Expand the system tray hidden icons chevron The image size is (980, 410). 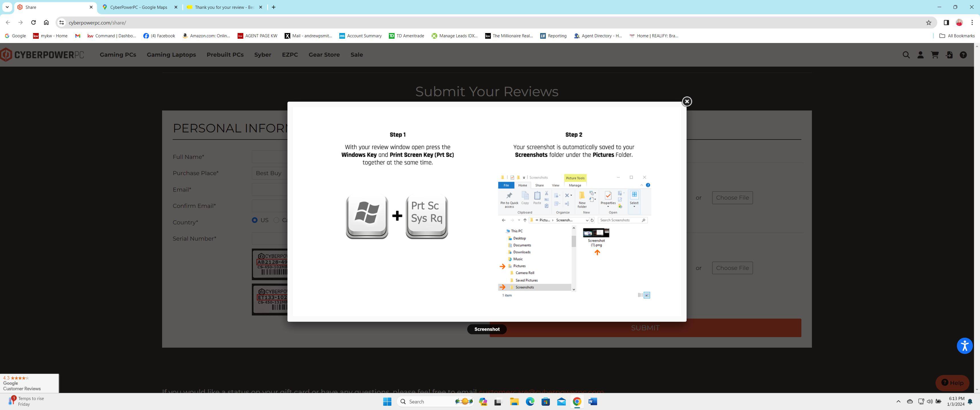tap(898, 401)
